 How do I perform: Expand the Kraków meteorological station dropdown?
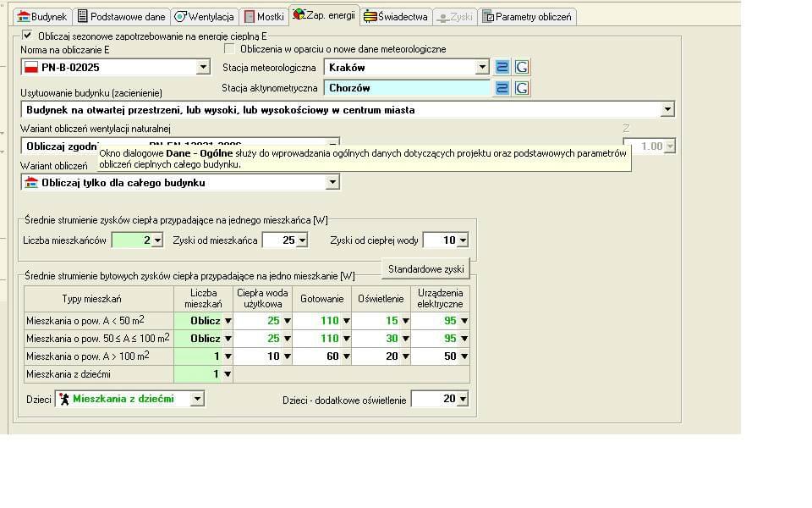point(481,67)
